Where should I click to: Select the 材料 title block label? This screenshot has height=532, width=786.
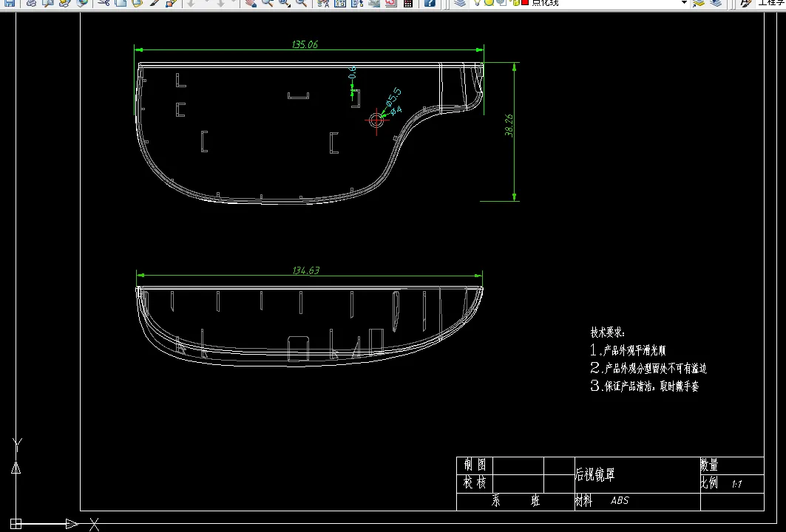coord(583,500)
